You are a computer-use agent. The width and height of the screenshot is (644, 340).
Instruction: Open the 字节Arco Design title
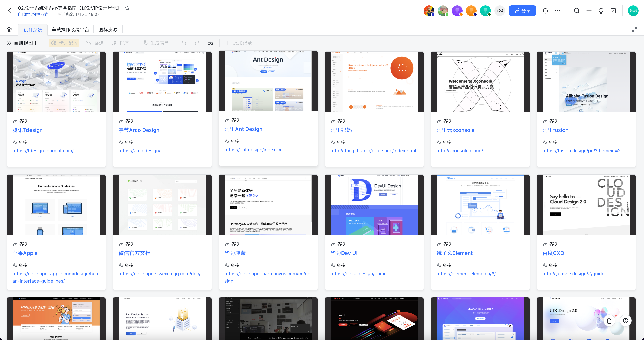click(139, 130)
